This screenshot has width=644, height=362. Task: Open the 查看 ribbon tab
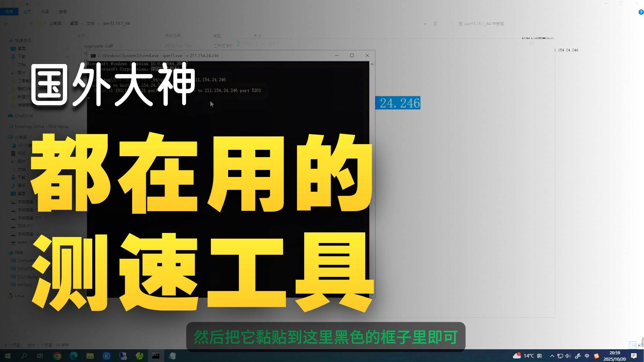point(63,12)
